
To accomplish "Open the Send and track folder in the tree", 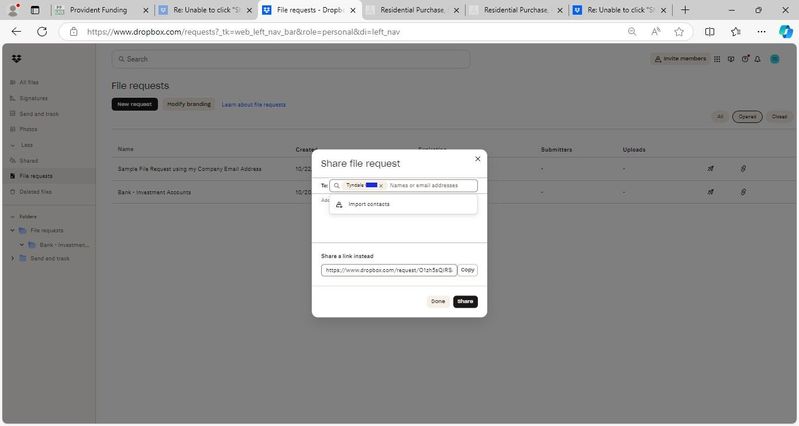I will pos(49,258).
